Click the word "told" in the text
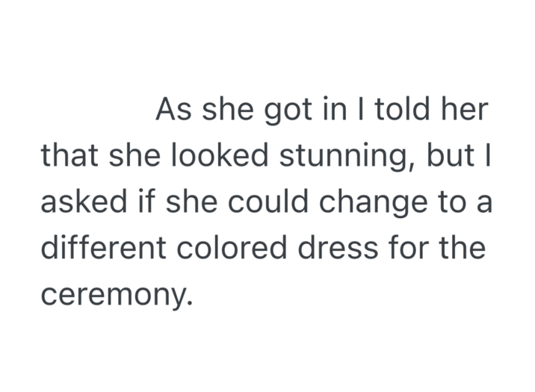The width and height of the screenshot is (535, 392). click(x=402, y=113)
